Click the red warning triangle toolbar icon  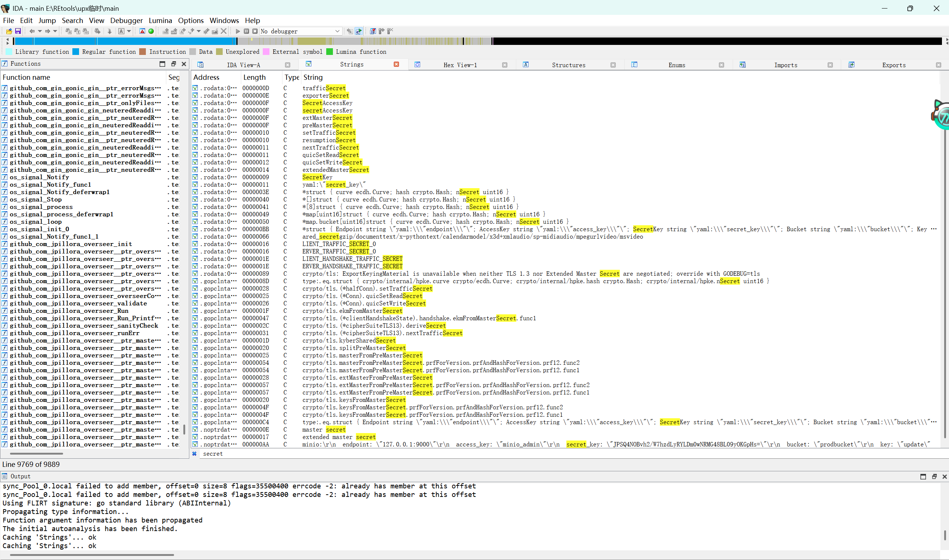(x=142, y=31)
